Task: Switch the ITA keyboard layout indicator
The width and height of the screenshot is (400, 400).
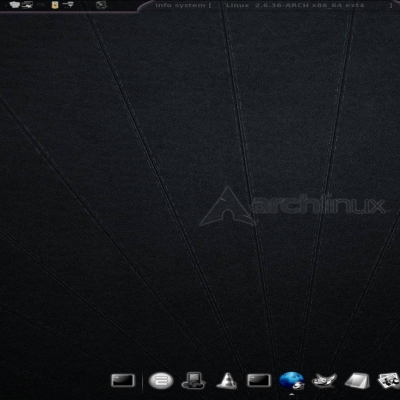Action: pyautogui.click(x=41, y=5)
